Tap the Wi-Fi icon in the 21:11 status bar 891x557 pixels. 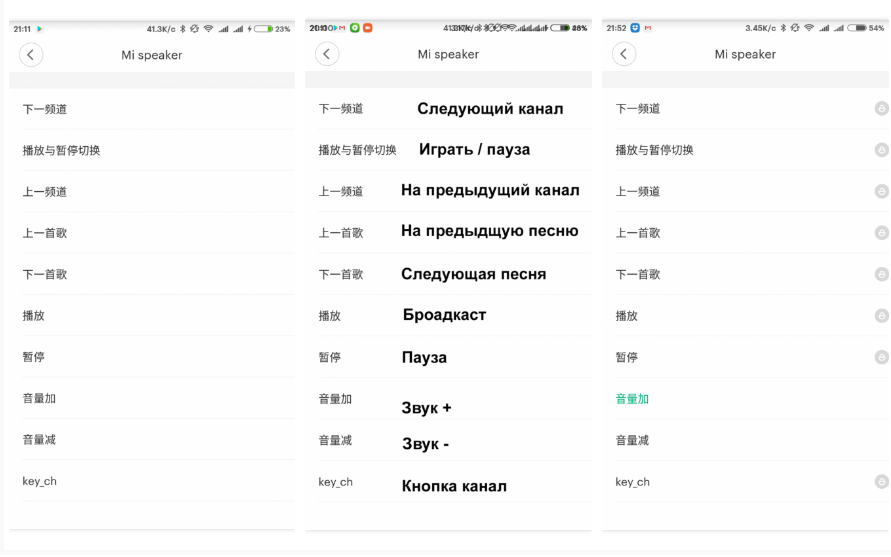209,28
